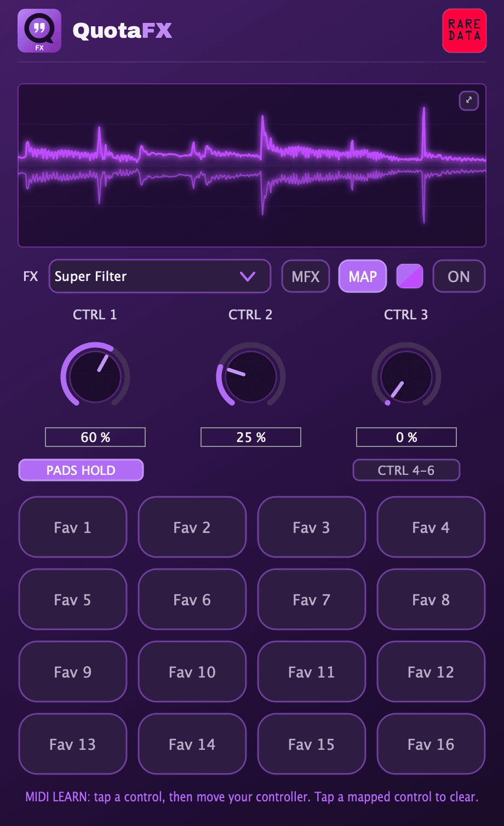Fire the Fav 16 pad
504x826 pixels.
[x=431, y=744]
